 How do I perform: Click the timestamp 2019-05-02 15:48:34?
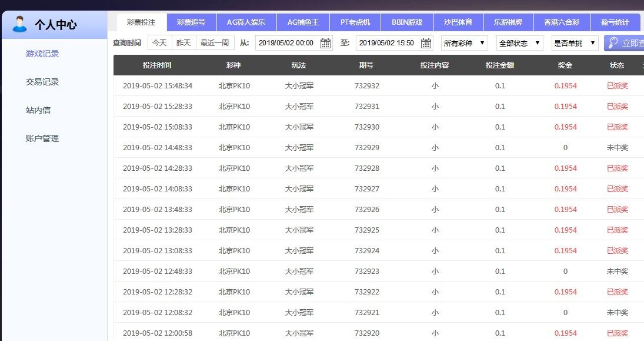click(x=157, y=85)
